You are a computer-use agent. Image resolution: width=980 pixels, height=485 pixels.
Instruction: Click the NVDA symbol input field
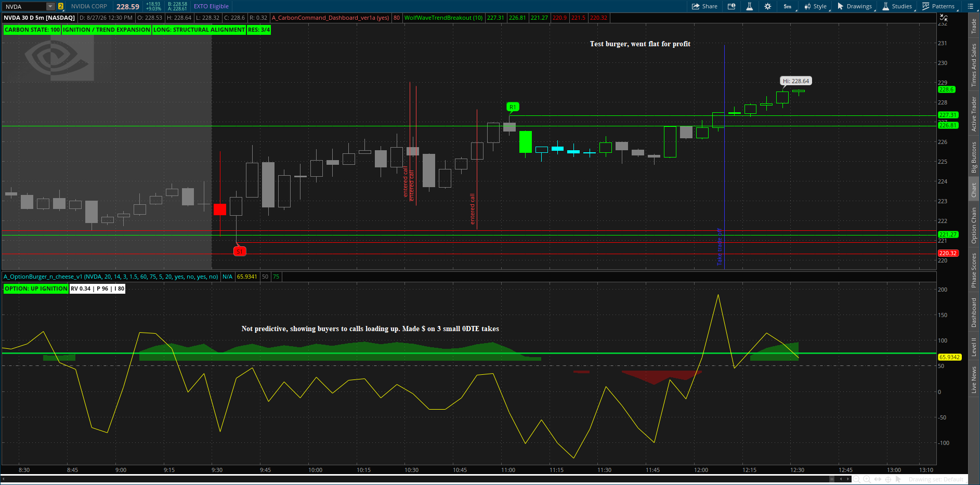pyautogui.click(x=24, y=6)
